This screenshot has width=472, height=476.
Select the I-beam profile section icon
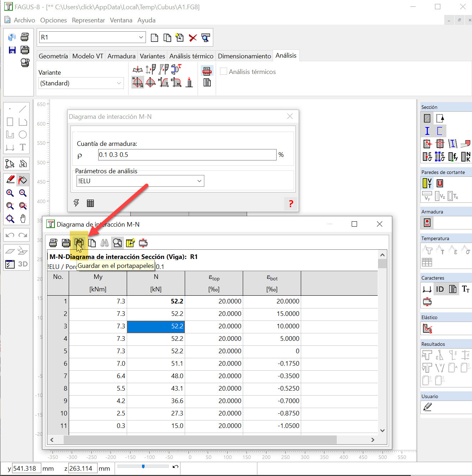pyautogui.click(x=427, y=131)
